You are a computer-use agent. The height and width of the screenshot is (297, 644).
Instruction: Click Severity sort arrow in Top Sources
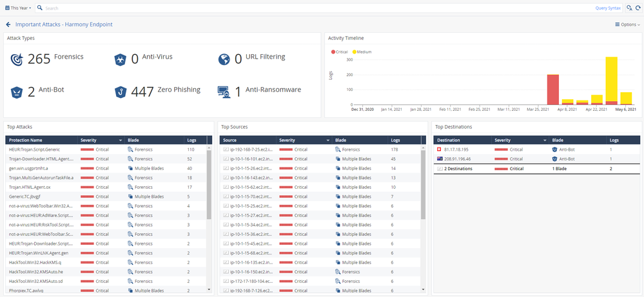point(329,140)
